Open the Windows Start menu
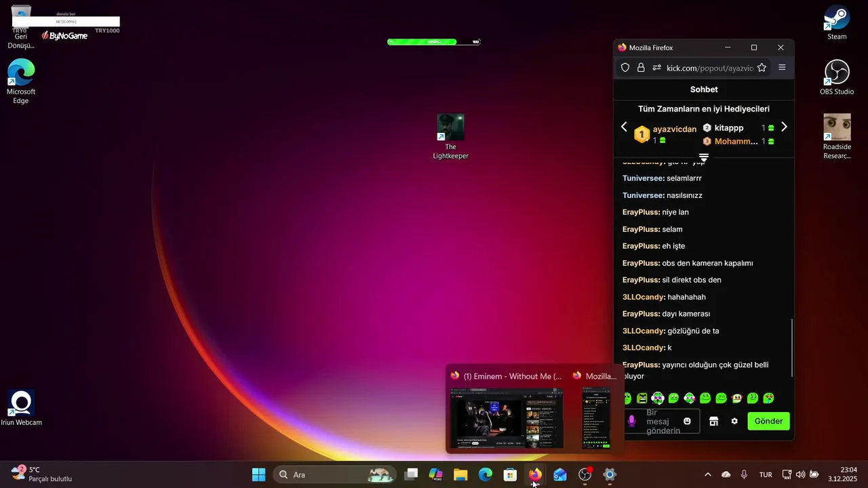This screenshot has width=868, height=488. (x=258, y=474)
